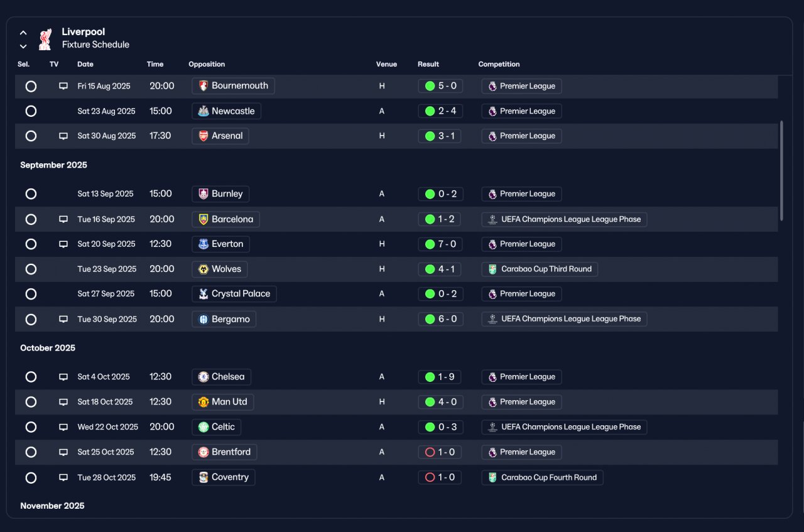Click the Liverpool club crest icon
Viewport: 804px width, 532px height.
45,39
